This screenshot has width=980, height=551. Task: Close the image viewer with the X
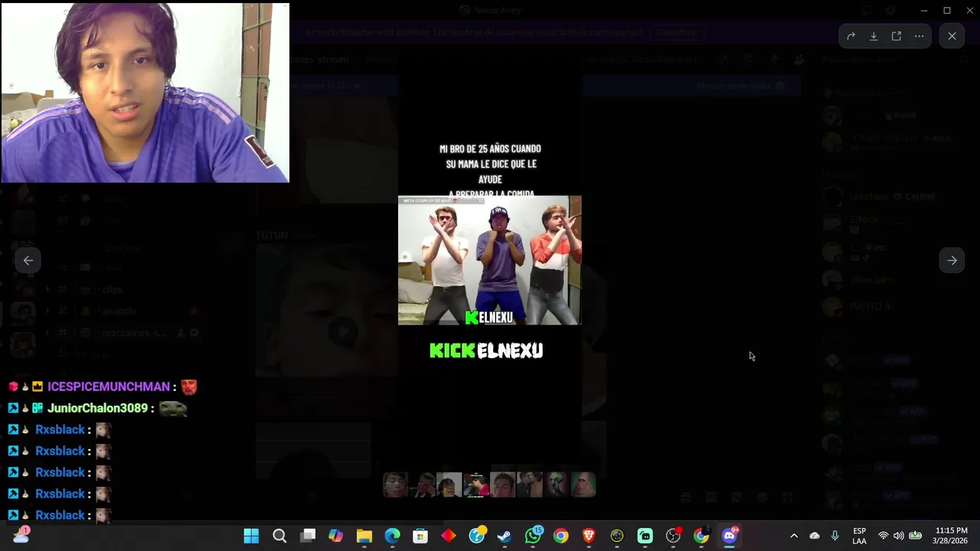(x=952, y=36)
